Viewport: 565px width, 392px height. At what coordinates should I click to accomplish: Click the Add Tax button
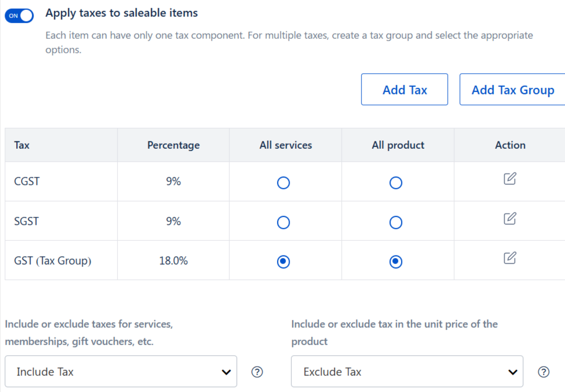tap(404, 90)
